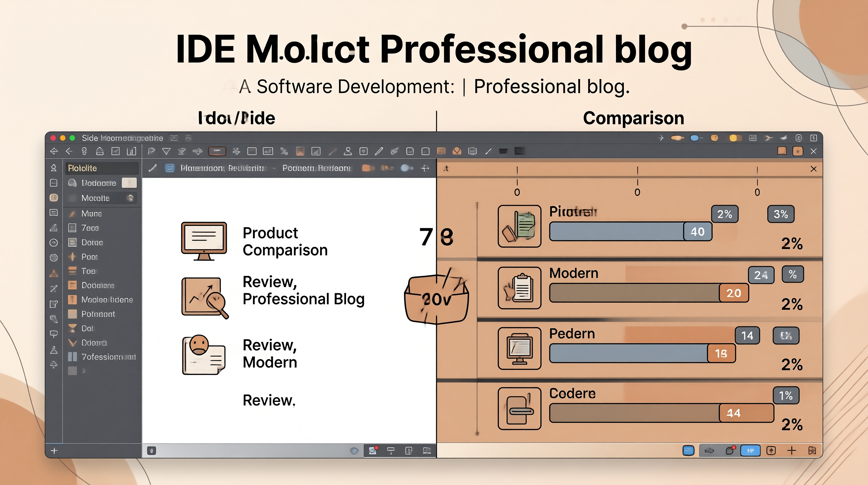Toggle the yellow switch in the title bar
The width and height of the screenshot is (868, 485).
[735, 138]
